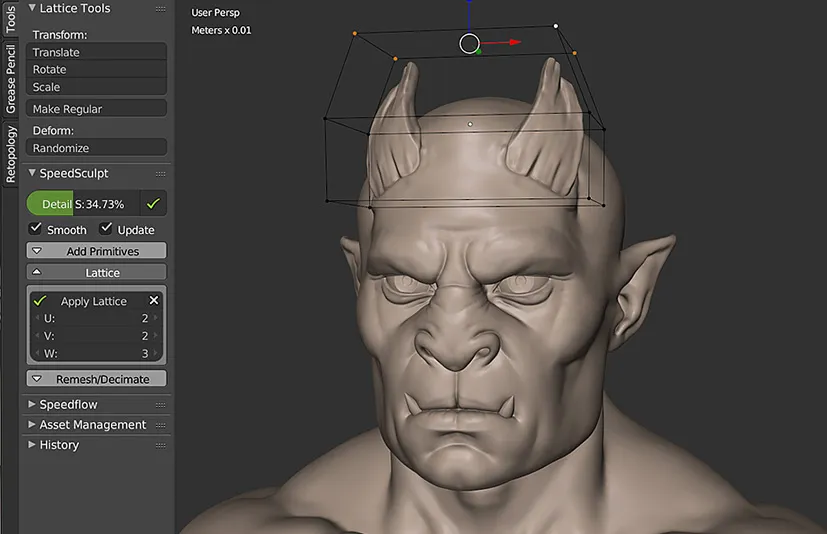Select the white lattice vertex at top right
Viewport: 827px width, 534px height.
555,26
